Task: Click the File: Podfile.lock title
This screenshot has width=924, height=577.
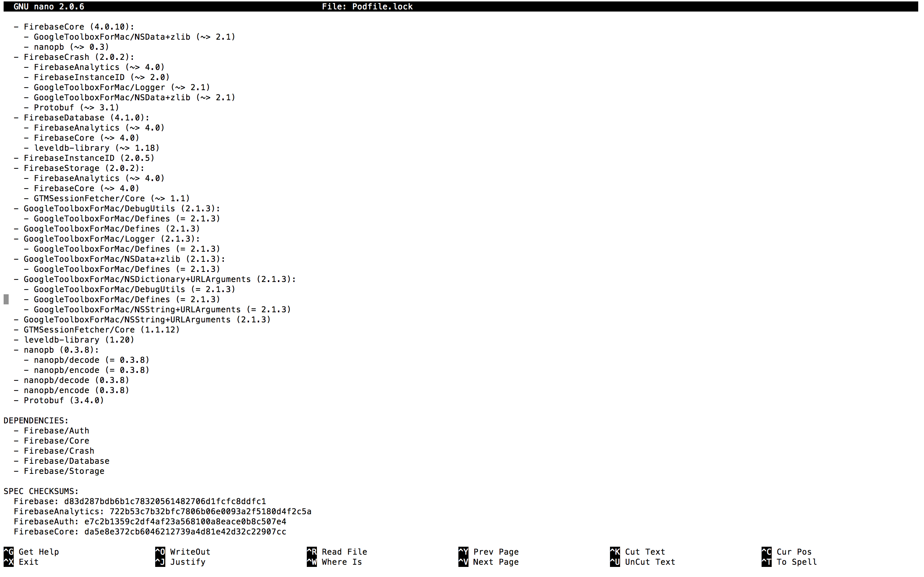Action: (367, 6)
